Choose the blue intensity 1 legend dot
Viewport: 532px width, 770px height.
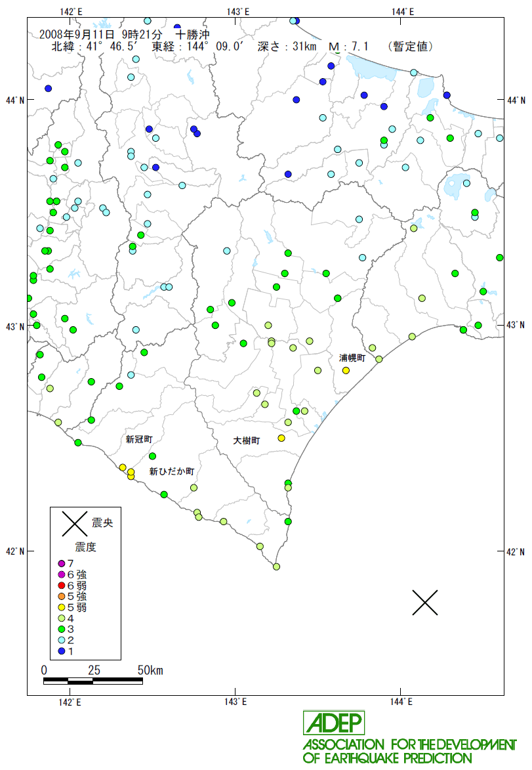click(62, 651)
